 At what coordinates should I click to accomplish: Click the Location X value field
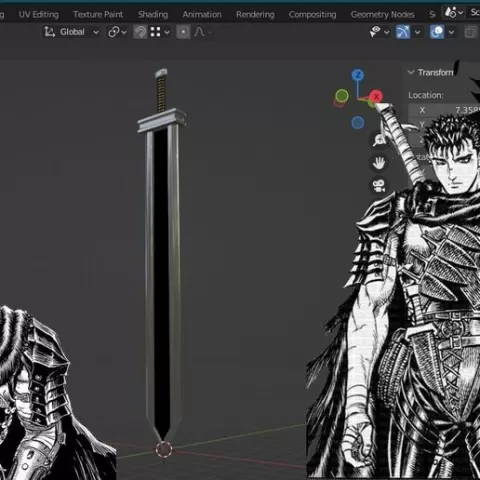pyautogui.click(x=444, y=110)
